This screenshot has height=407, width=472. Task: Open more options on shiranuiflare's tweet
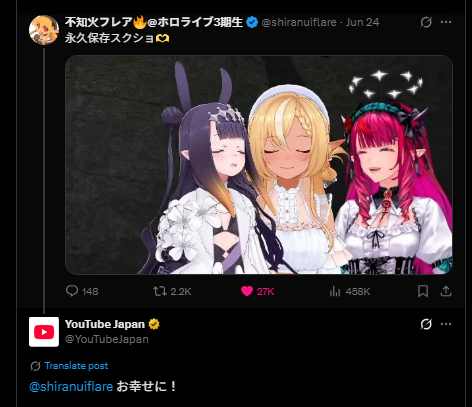coord(446,22)
